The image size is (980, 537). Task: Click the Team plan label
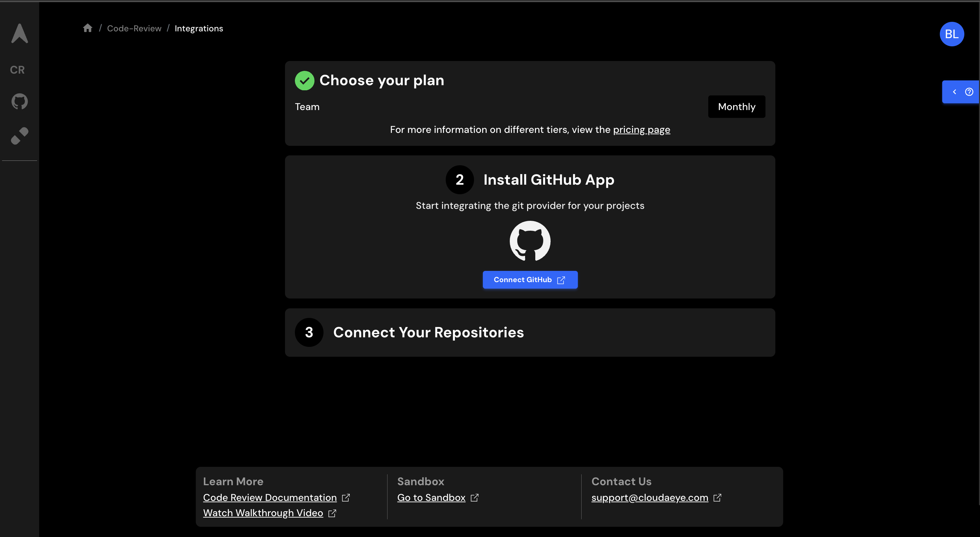pyautogui.click(x=307, y=107)
